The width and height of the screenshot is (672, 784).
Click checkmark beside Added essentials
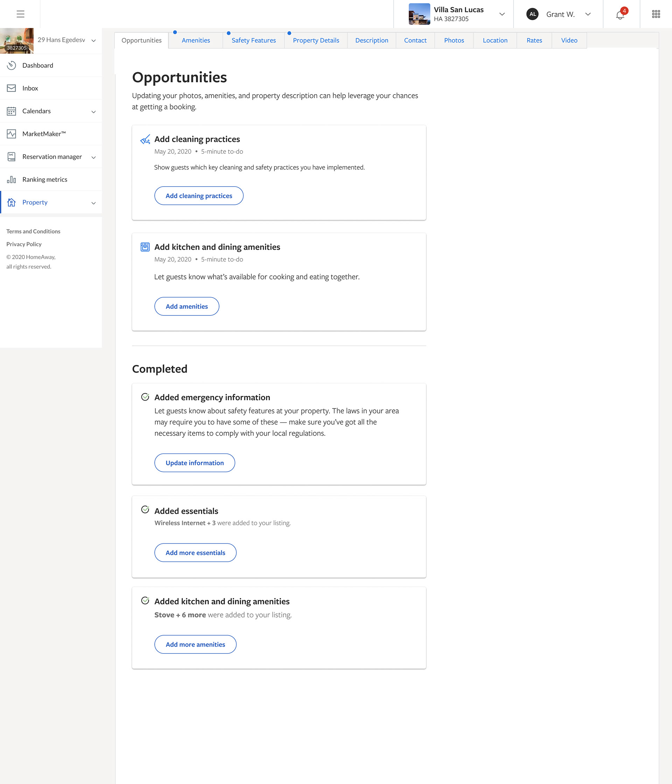pos(145,510)
